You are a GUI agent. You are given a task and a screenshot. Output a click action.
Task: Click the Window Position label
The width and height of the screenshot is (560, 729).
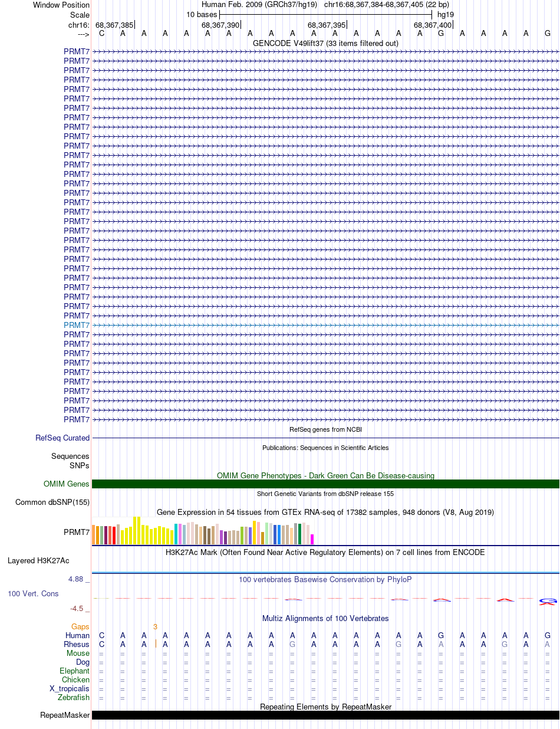coord(61,5)
